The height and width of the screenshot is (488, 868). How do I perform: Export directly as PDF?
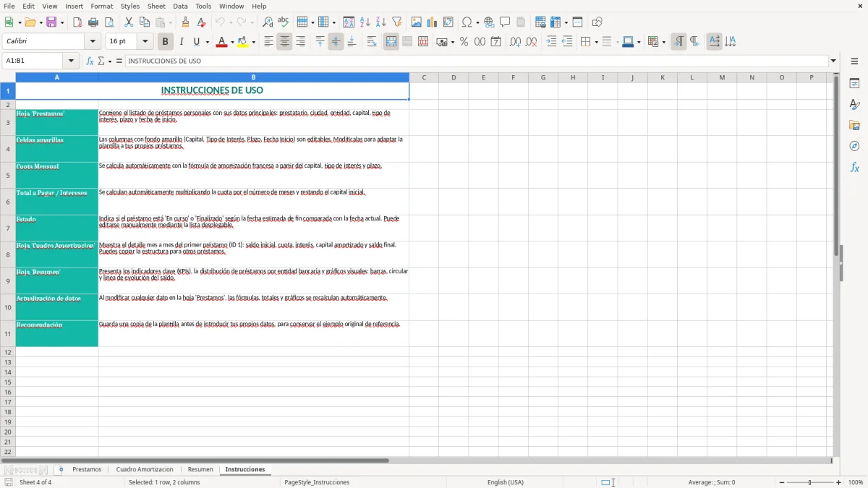77,22
